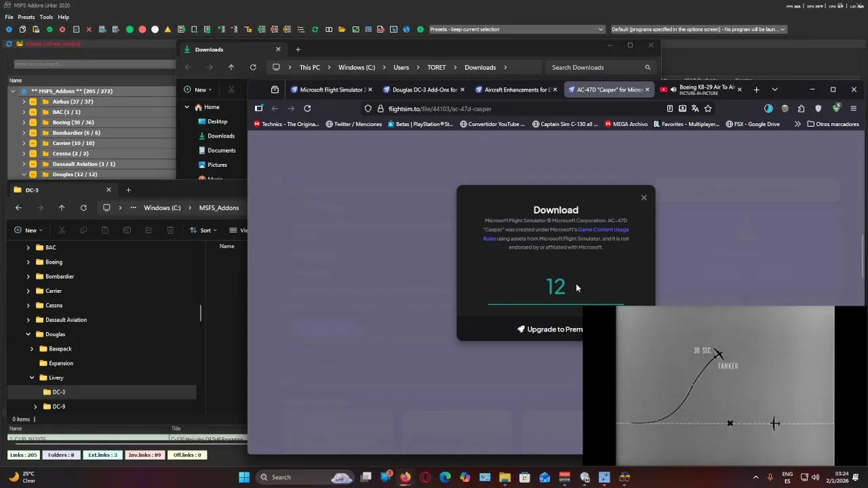
Task: Open the Tools menu in Addons Linker
Action: pyautogui.click(x=46, y=17)
